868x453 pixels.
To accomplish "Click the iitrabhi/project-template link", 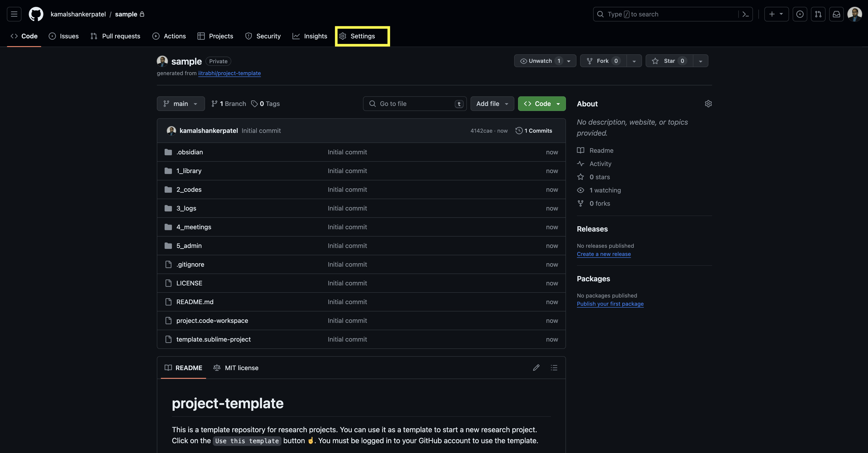I will pos(229,73).
